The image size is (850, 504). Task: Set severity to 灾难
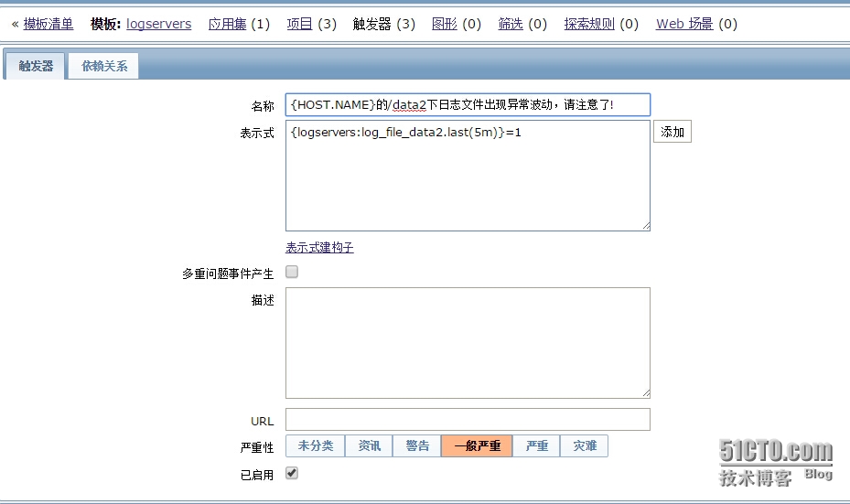(585, 446)
